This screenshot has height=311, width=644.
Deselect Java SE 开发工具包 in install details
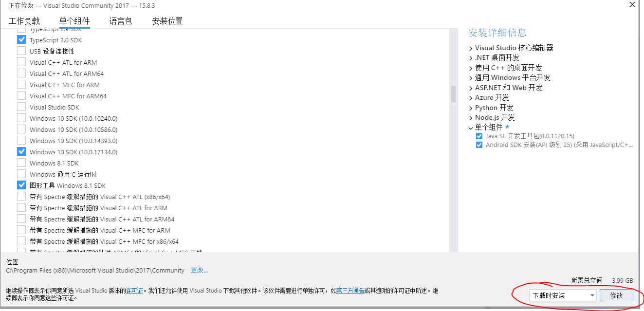click(x=479, y=136)
